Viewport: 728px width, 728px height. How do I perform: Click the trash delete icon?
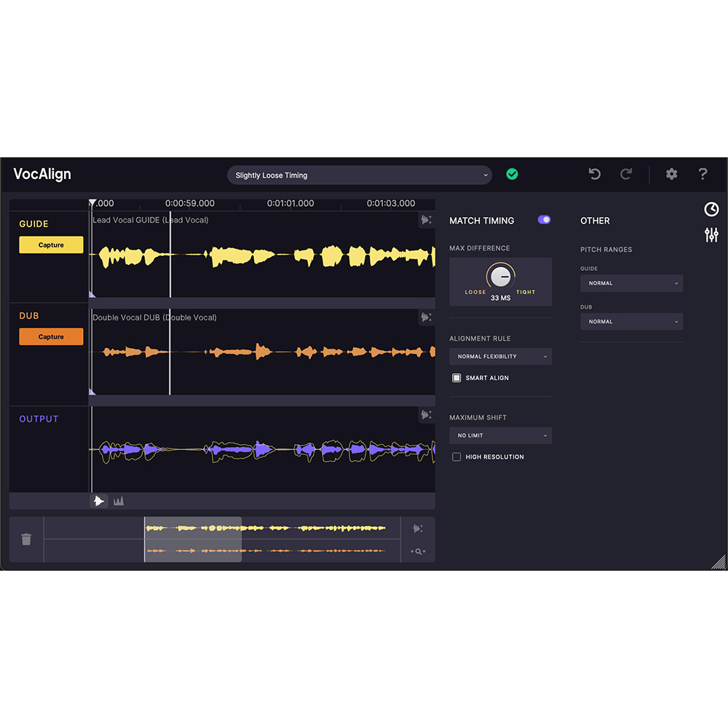pos(26,539)
